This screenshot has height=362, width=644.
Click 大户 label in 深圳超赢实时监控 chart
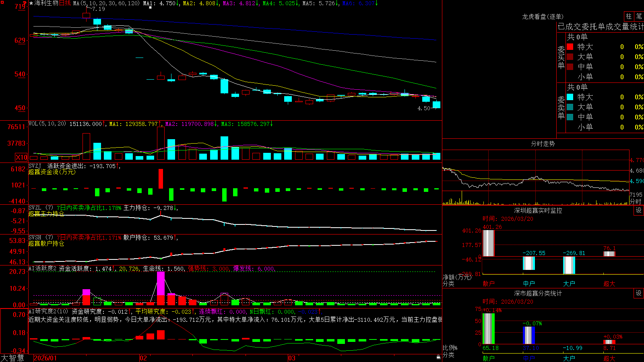569,284
